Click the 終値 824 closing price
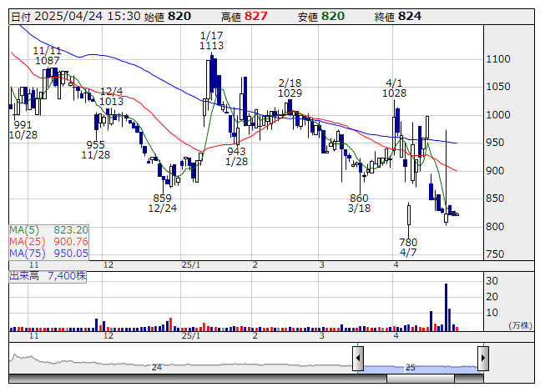 click(x=398, y=17)
